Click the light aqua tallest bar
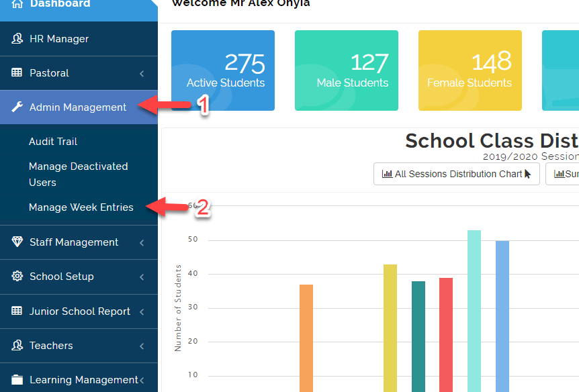The width and height of the screenshot is (579, 392). 474,311
